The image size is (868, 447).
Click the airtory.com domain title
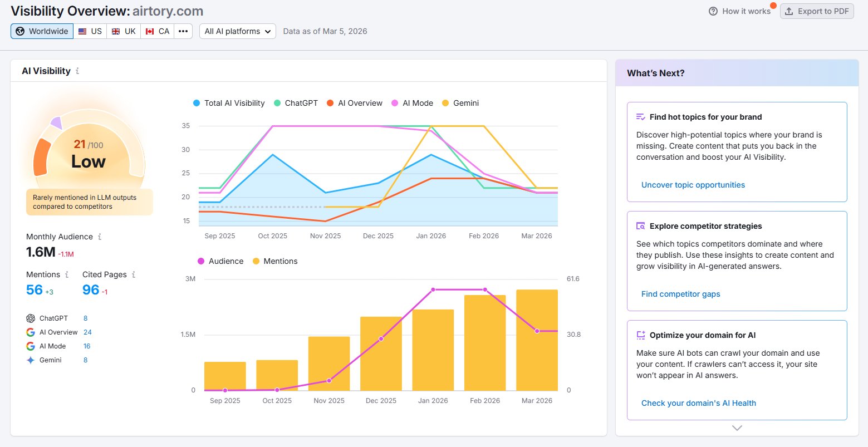click(168, 11)
